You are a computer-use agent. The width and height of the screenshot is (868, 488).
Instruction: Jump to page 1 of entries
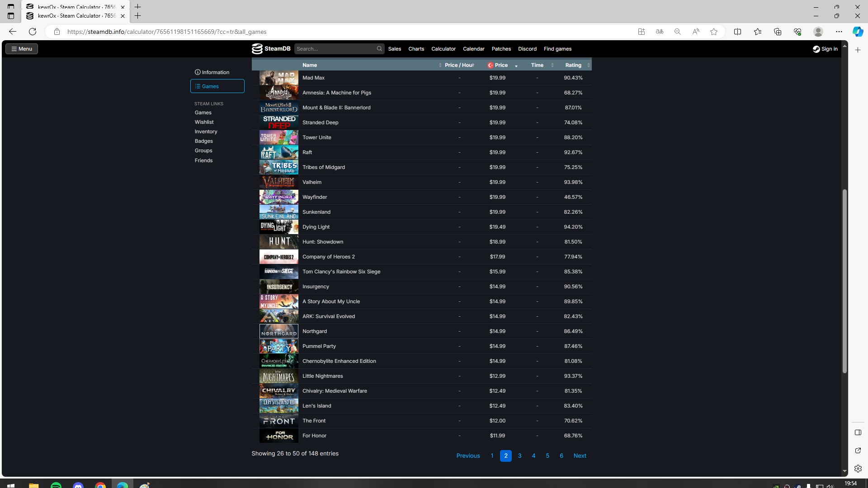click(492, 456)
